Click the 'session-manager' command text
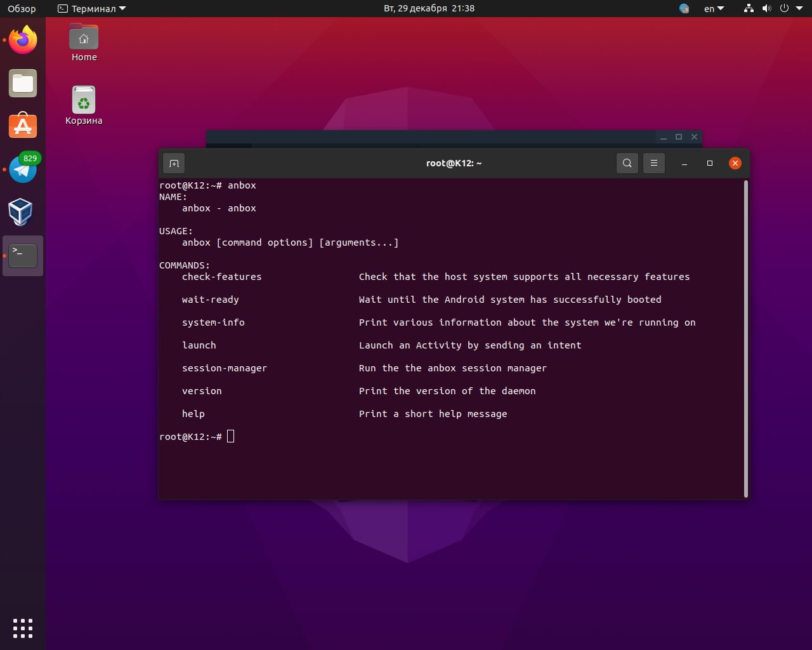The height and width of the screenshot is (650, 812). click(225, 368)
